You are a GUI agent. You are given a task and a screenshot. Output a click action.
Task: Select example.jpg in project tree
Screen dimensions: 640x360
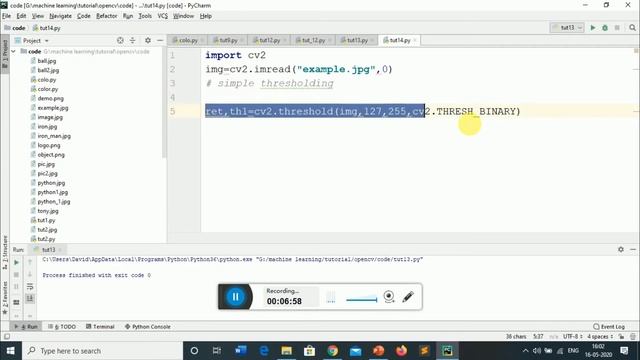(x=53, y=108)
